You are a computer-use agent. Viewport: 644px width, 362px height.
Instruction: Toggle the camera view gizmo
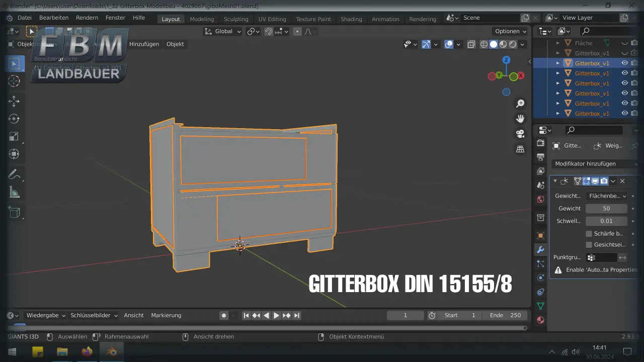click(520, 134)
